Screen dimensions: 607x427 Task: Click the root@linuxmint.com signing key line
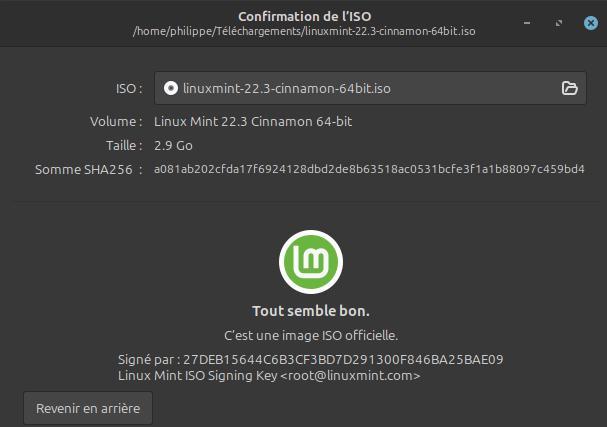(x=269, y=376)
